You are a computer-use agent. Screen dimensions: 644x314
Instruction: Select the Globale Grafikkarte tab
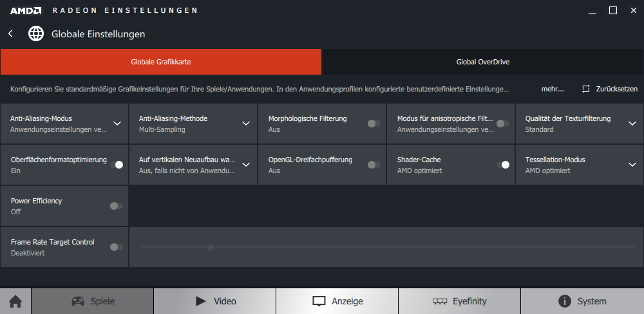point(161,62)
